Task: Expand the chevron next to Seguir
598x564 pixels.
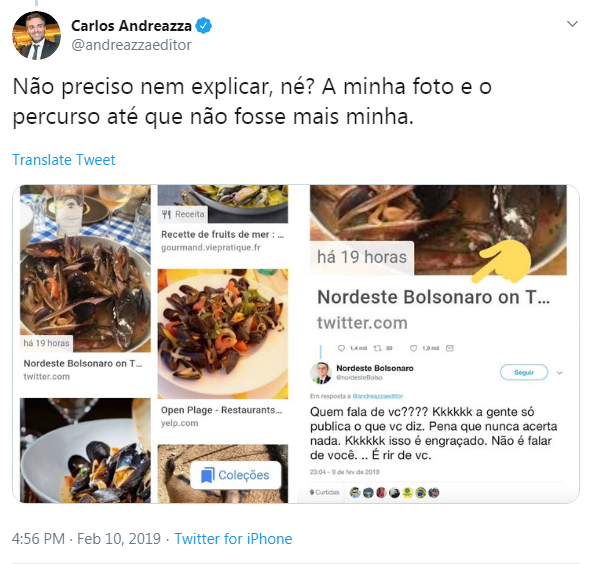Action: [x=559, y=373]
